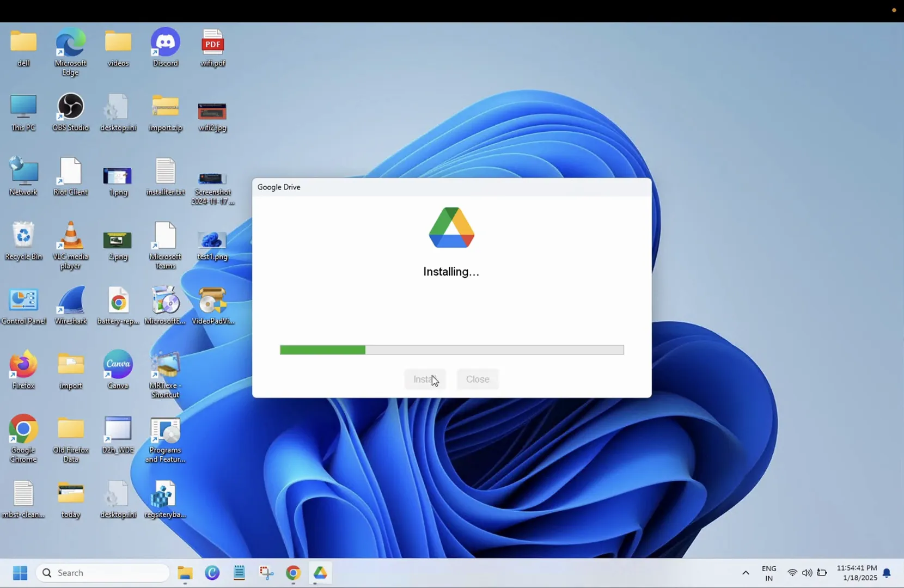
Task: Select the VideoPad Video Editor icon
Action: point(213,306)
